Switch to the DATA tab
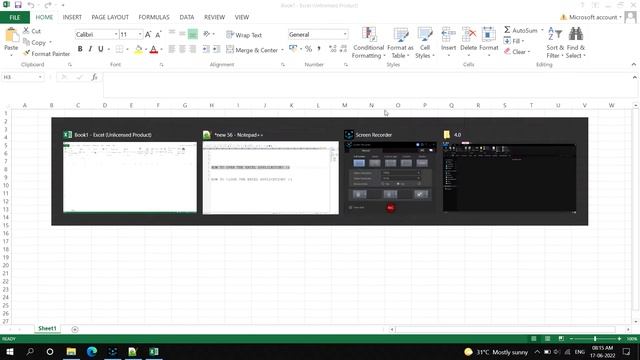The height and width of the screenshot is (360, 640). (187, 17)
